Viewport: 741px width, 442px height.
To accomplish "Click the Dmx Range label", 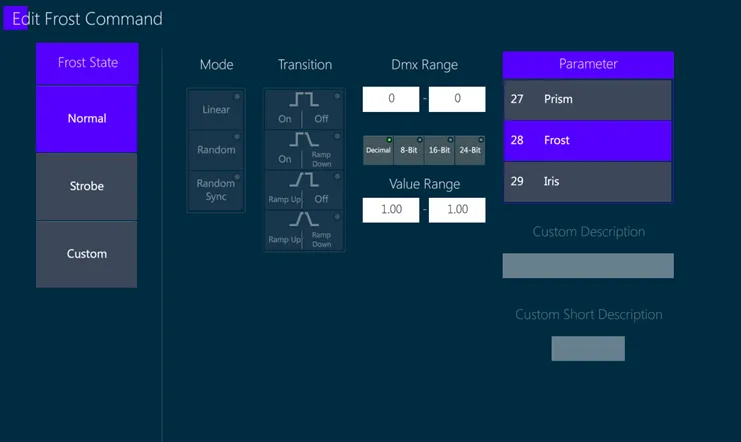I will [424, 65].
